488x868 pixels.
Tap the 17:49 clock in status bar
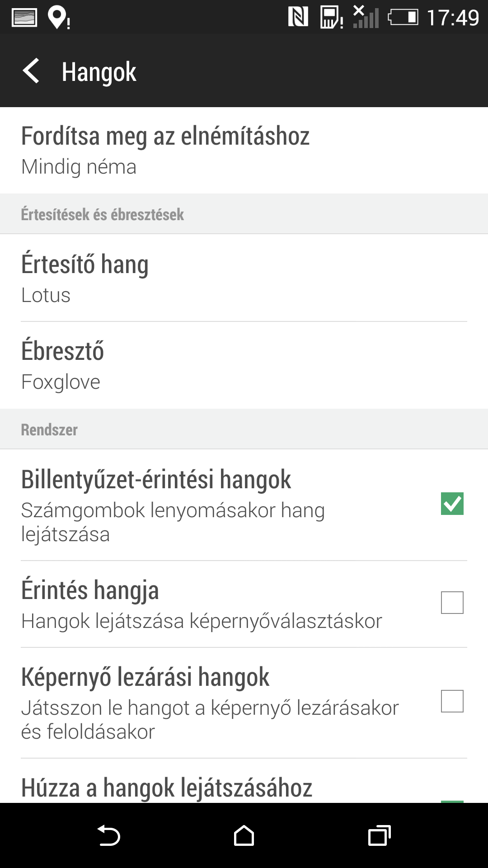[452, 18]
